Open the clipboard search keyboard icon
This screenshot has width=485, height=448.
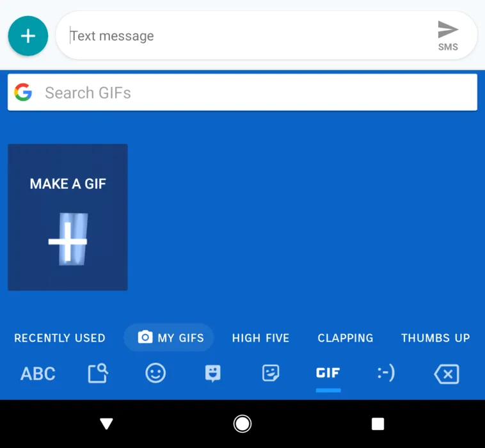tap(98, 373)
